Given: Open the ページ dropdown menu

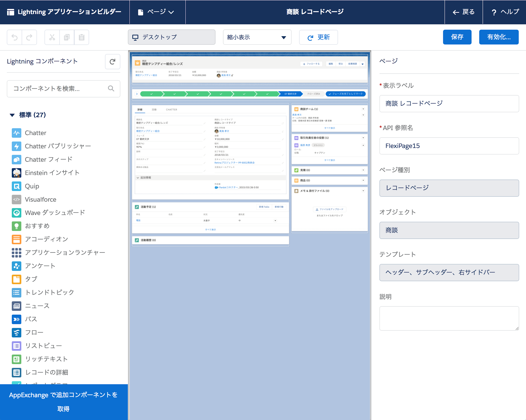Looking at the screenshot, I should (x=157, y=12).
